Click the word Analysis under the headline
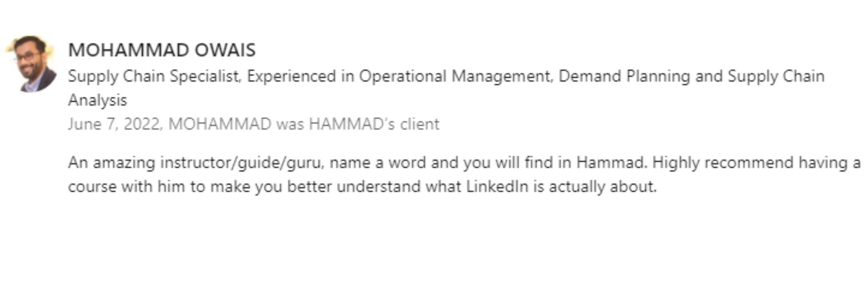Image resolution: width=868 pixels, height=281 pixels. tap(98, 100)
